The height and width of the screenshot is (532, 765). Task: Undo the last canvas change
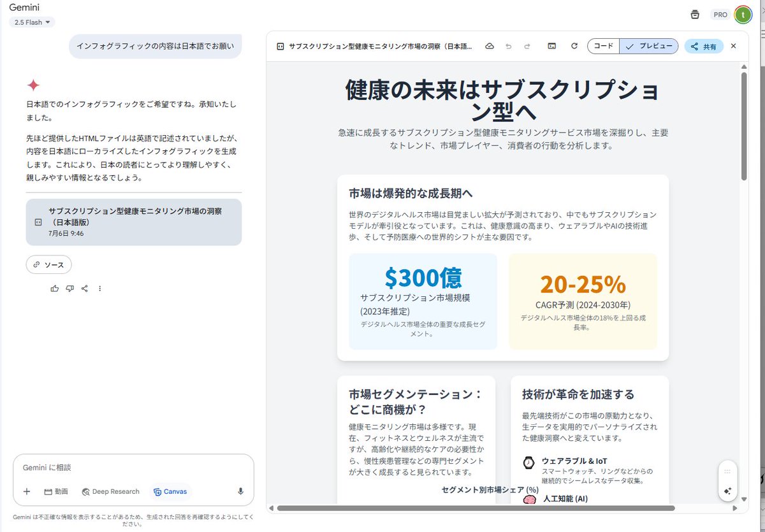pyautogui.click(x=509, y=47)
